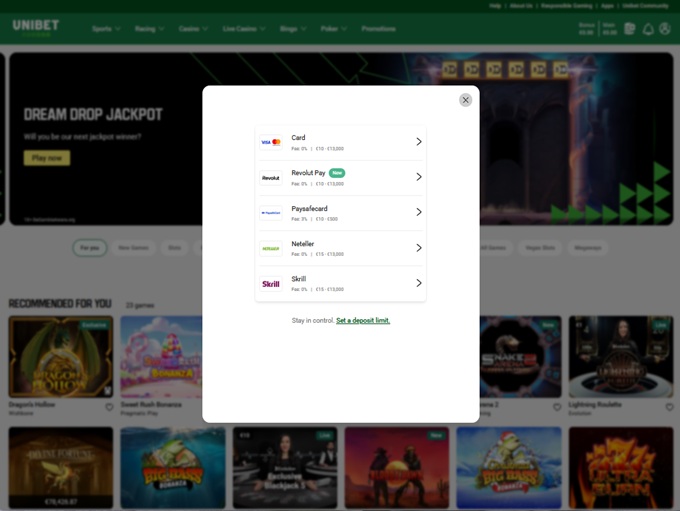Open the Promotions menu item
The height and width of the screenshot is (511, 680).
378,29
